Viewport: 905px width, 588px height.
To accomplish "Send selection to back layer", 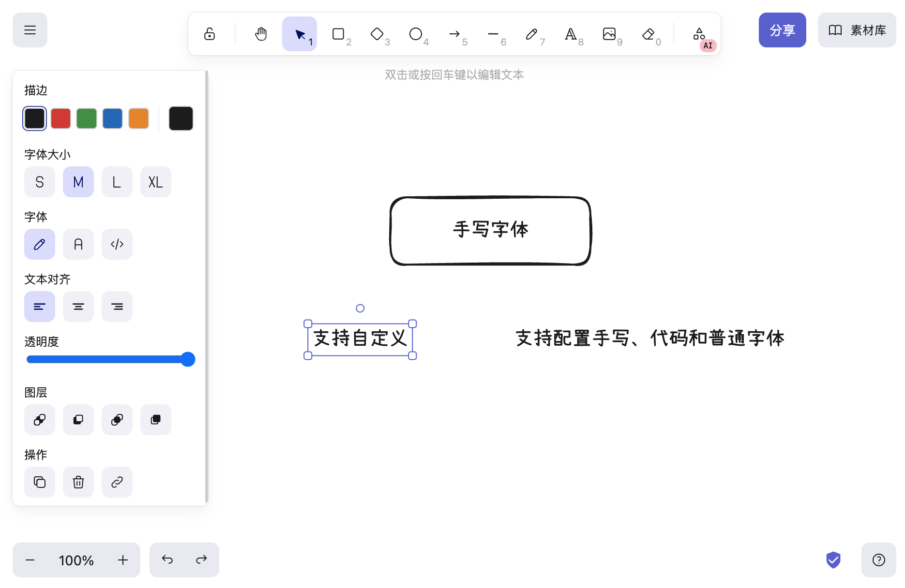I will coord(40,420).
